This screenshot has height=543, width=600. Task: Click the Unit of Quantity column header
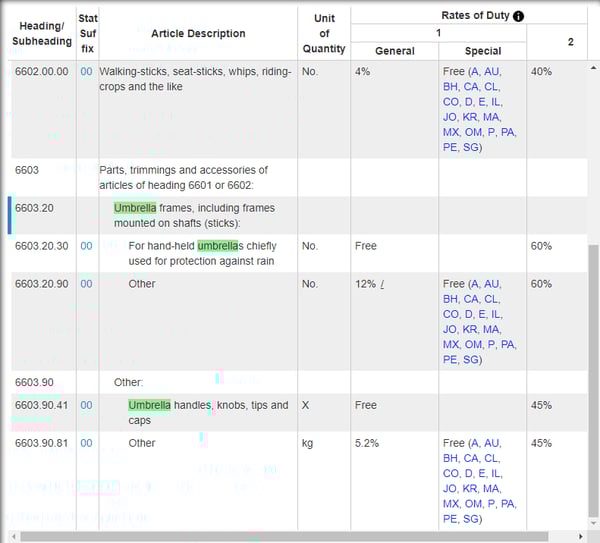(324, 33)
